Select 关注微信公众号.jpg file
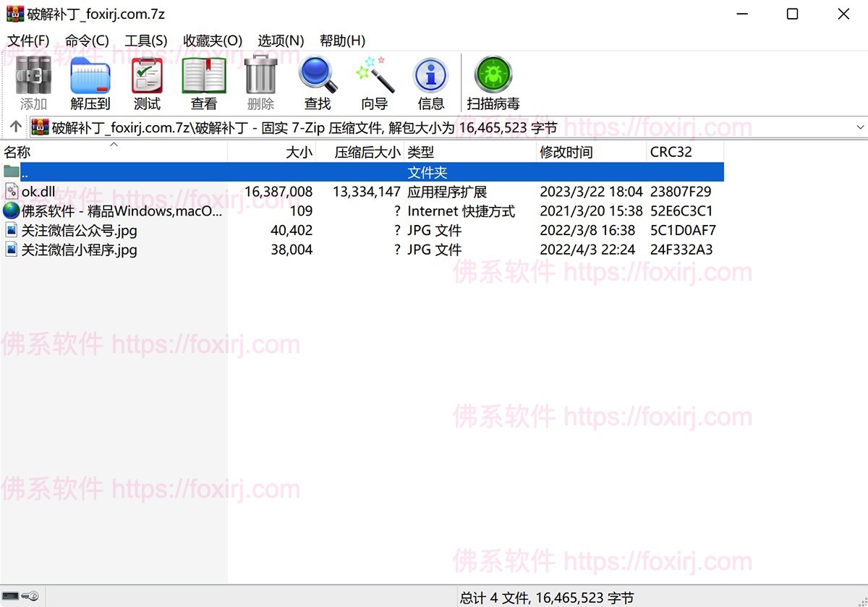The width and height of the screenshot is (868, 607). pyautogui.click(x=79, y=231)
